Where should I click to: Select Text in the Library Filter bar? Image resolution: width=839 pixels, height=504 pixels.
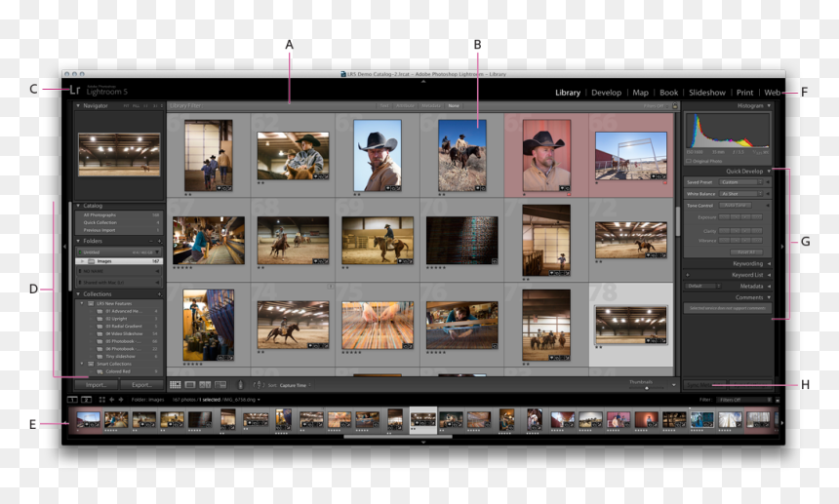click(384, 106)
